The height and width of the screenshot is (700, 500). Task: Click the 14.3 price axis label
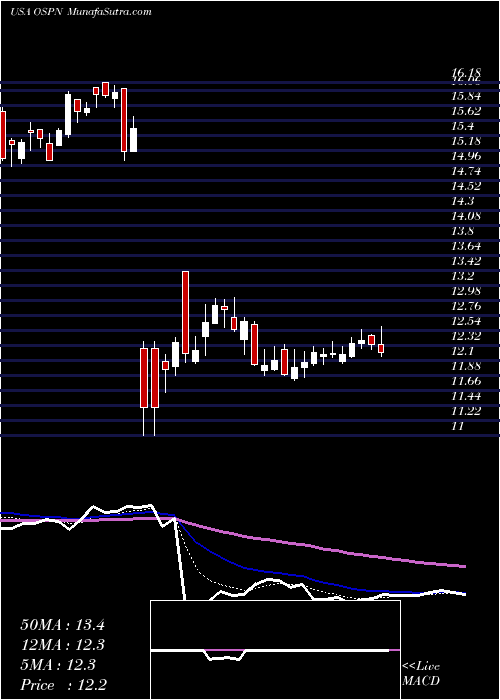pyautogui.click(x=462, y=201)
